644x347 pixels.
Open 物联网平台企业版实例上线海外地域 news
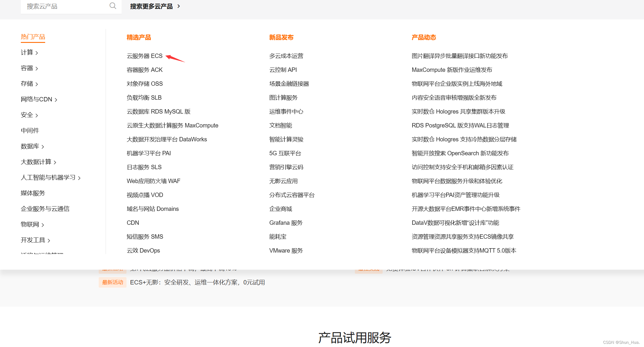tap(457, 84)
